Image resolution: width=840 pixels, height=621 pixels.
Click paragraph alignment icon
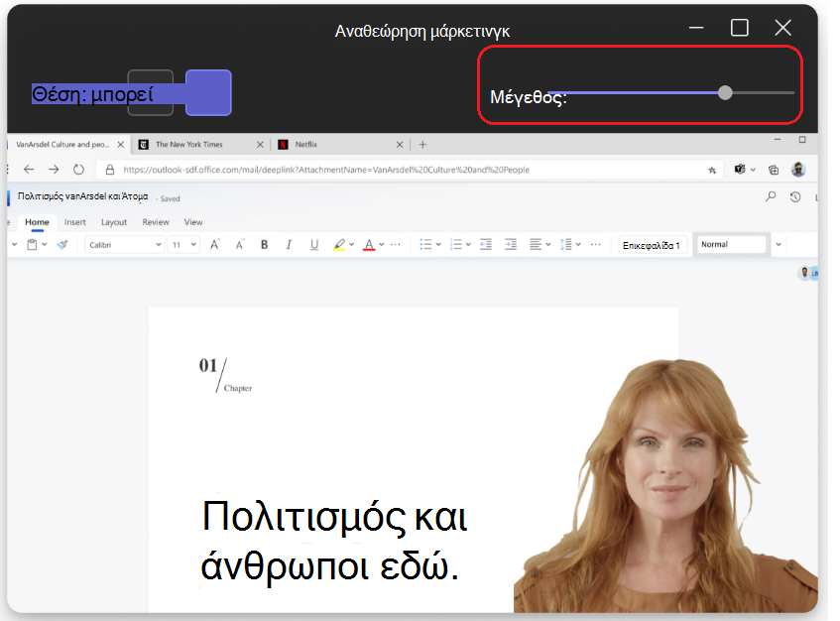click(536, 244)
